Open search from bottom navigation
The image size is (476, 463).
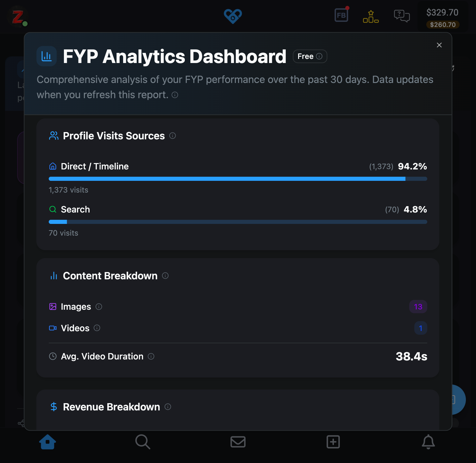click(x=143, y=442)
